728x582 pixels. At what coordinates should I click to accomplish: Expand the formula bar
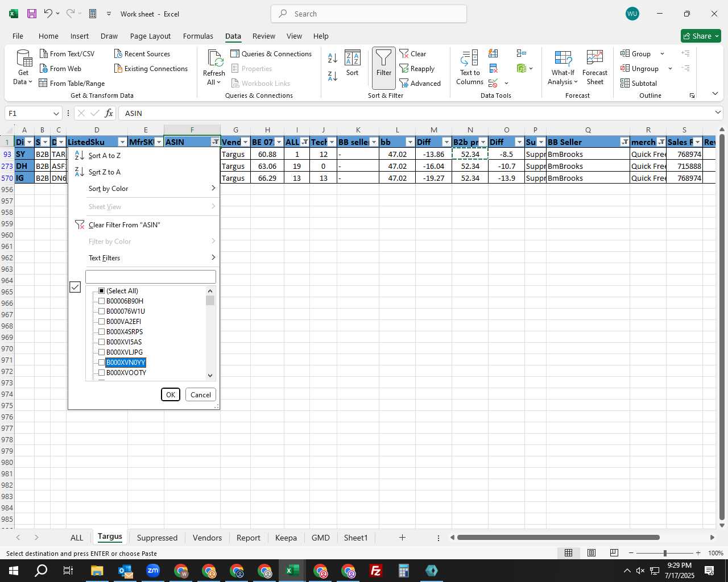717,113
